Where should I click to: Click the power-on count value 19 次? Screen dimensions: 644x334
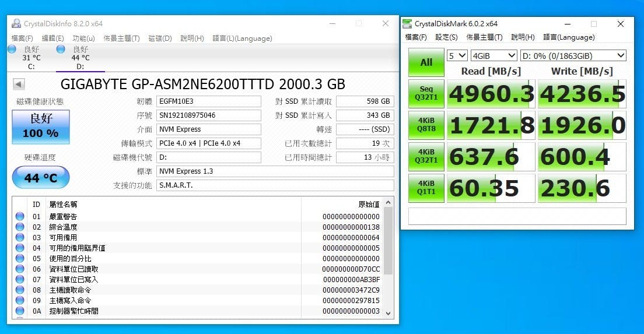pos(365,143)
